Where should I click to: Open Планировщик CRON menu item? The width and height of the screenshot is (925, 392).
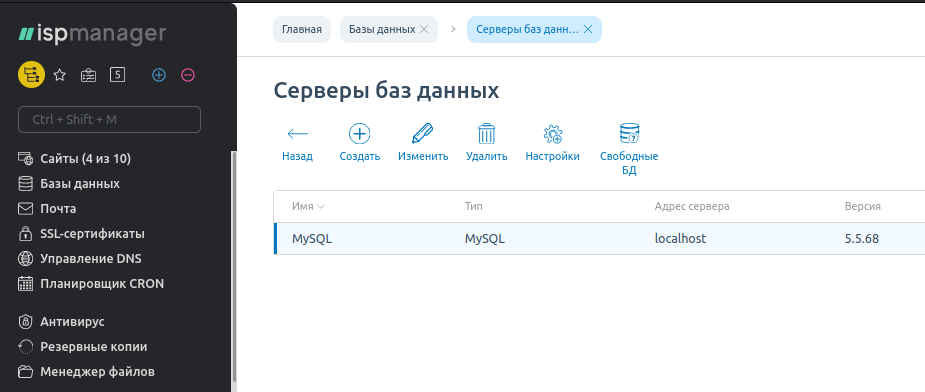[x=102, y=283]
